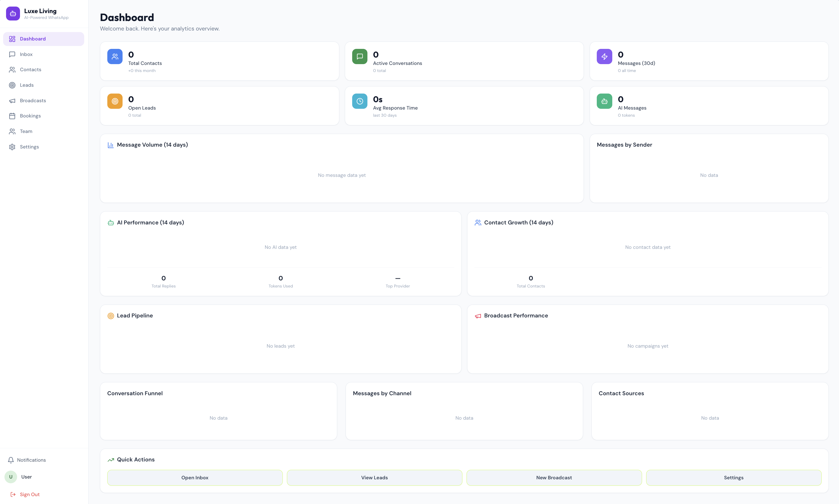This screenshot has height=504, width=839.
Task: Click the Team people icon in sidebar
Action: point(12,131)
